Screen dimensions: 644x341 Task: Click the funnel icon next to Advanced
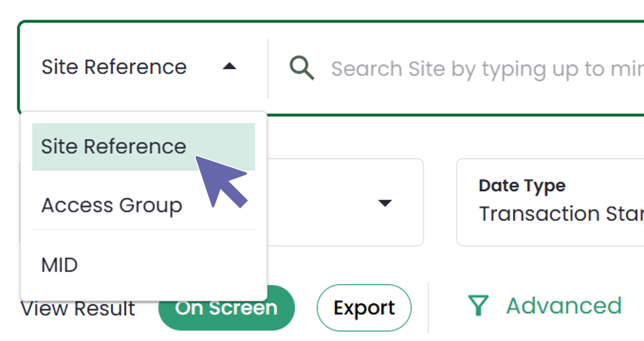(479, 306)
